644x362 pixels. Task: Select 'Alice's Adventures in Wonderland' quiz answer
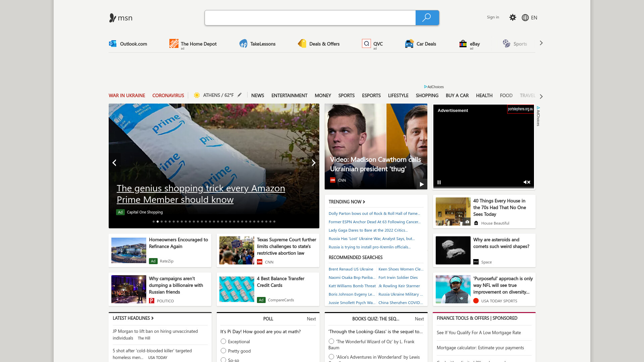tap(331, 357)
